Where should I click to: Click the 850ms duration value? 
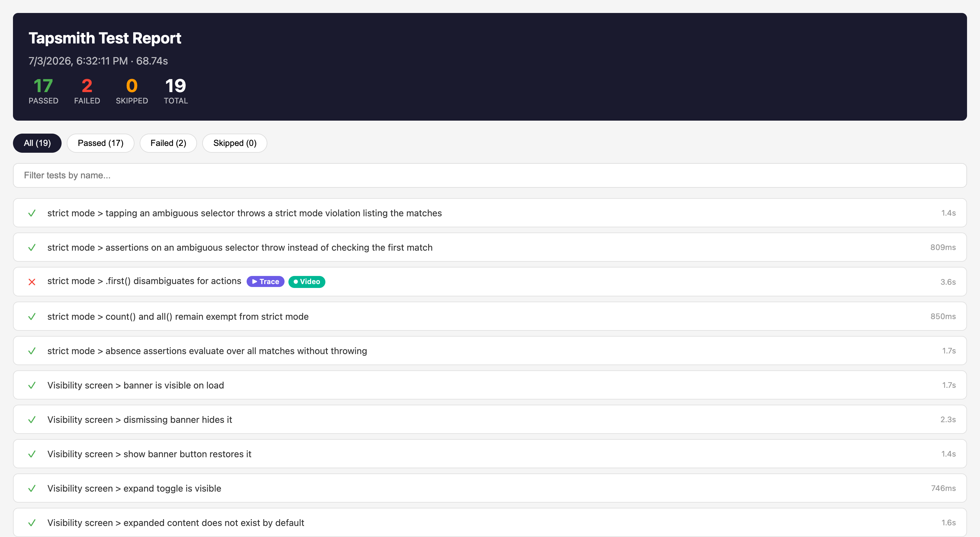pyautogui.click(x=943, y=316)
